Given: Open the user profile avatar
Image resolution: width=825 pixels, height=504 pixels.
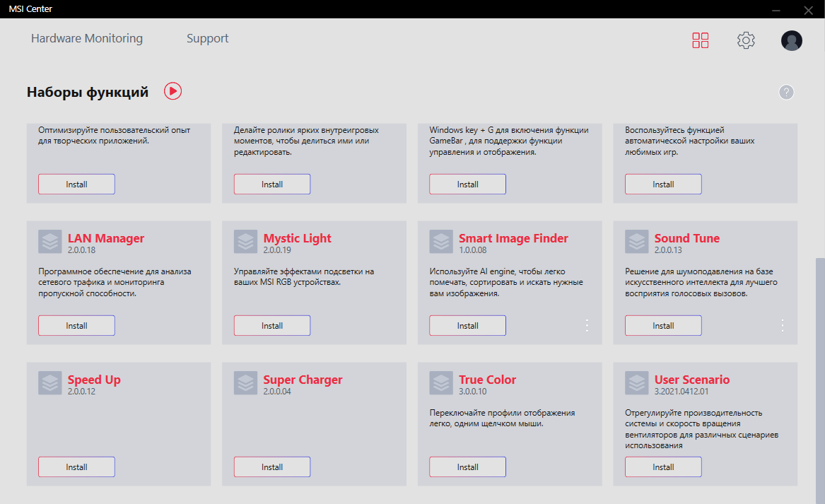Looking at the screenshot, I should pyautogui.click(x=791, y=40).
